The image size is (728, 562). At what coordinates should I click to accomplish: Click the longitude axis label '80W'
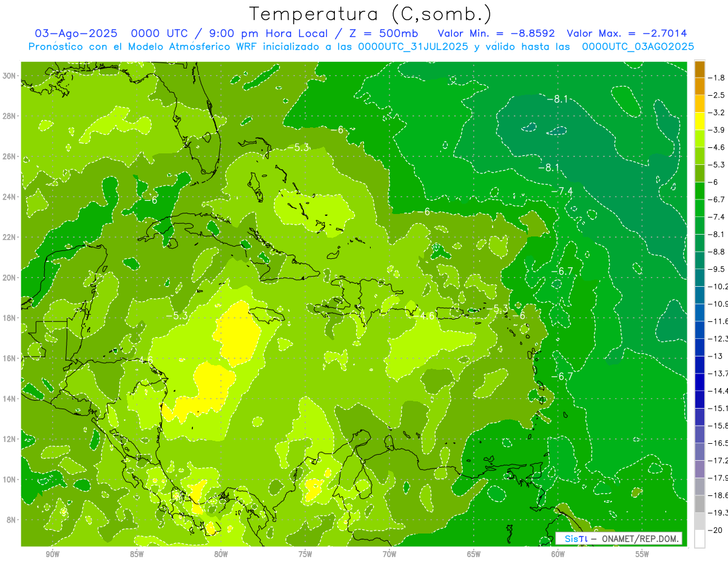221,554
